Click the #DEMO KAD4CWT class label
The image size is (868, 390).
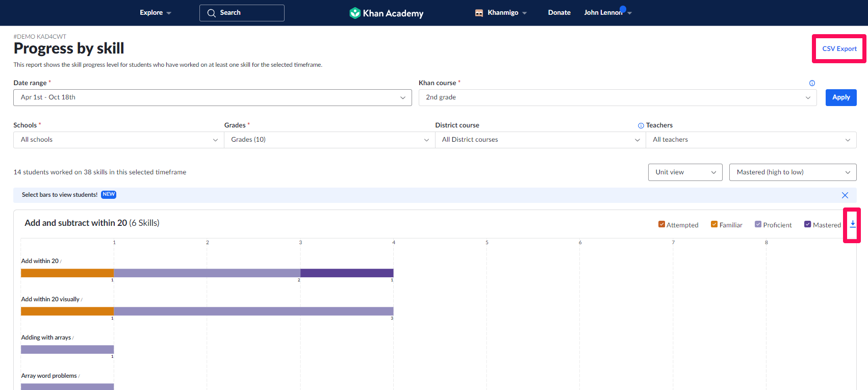40,37
